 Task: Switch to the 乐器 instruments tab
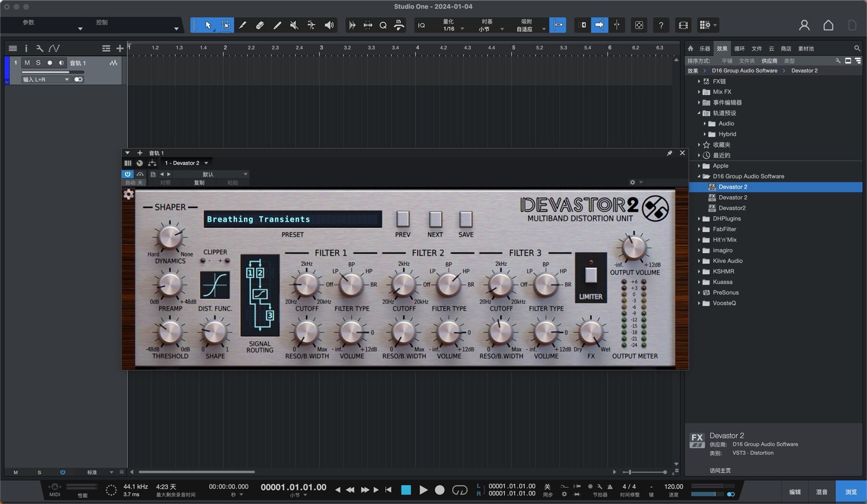705,49
